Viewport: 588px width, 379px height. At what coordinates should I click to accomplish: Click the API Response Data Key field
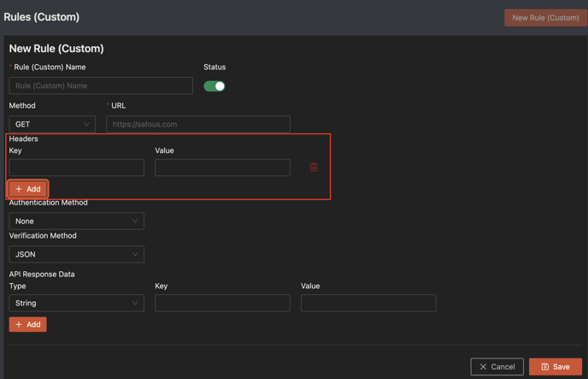click(222, 303)
